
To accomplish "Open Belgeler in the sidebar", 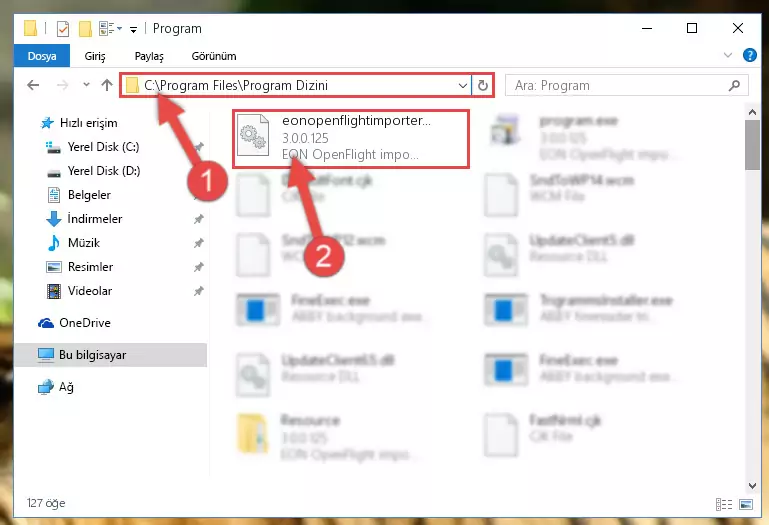I will coord(89,195).
